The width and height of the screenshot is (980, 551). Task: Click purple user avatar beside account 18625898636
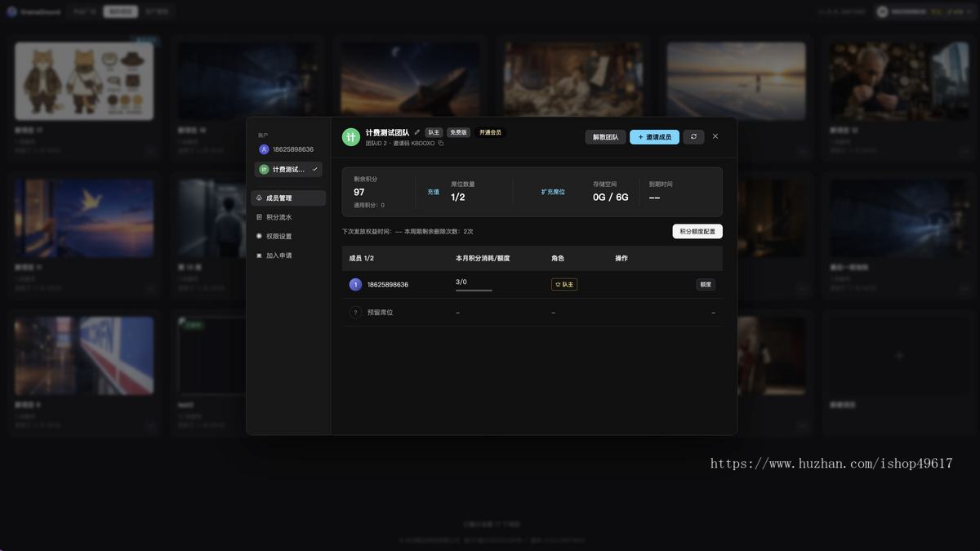click(x=264, y=149)
